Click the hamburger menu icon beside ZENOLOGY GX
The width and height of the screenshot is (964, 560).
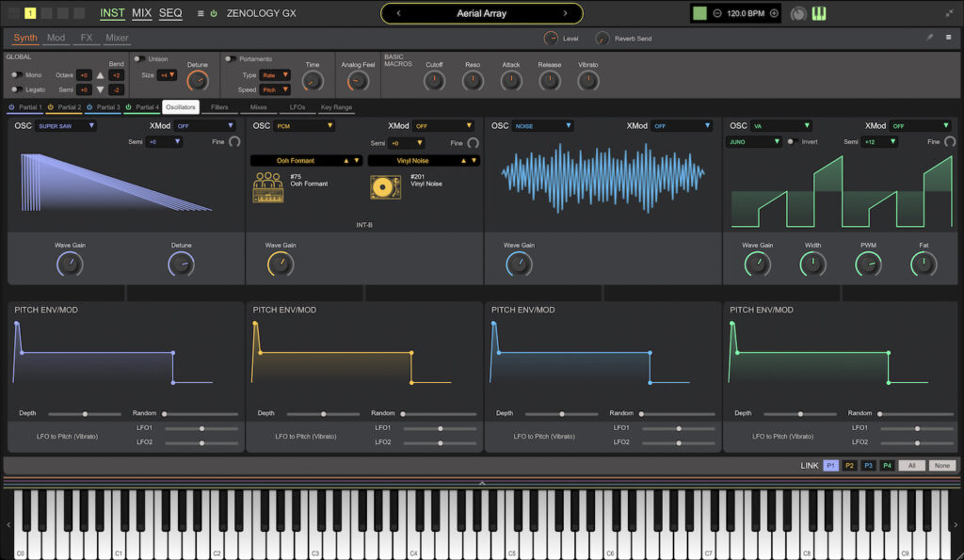click(x=201, y=13)
